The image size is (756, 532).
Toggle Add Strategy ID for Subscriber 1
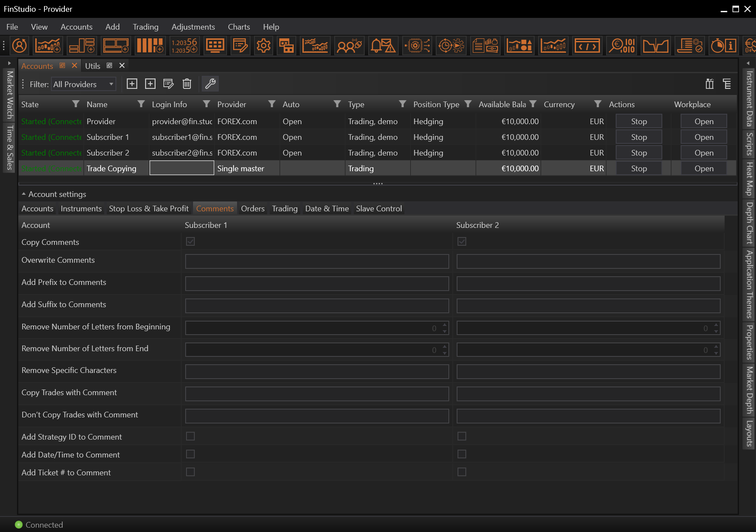[190, 436]
